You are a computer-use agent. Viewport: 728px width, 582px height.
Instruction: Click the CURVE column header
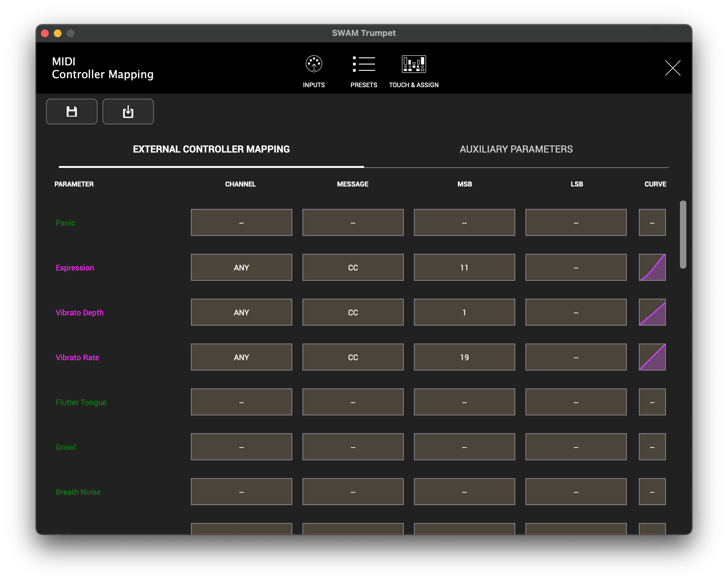pos(655,184)
